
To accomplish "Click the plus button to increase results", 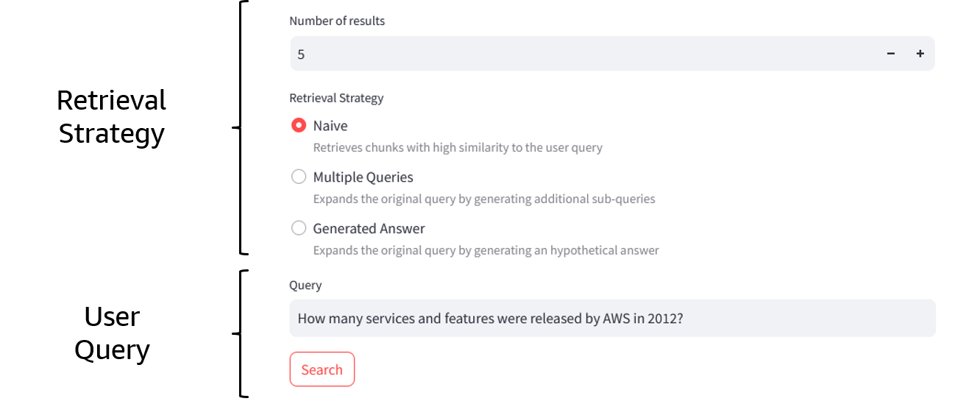I will 920,54.
